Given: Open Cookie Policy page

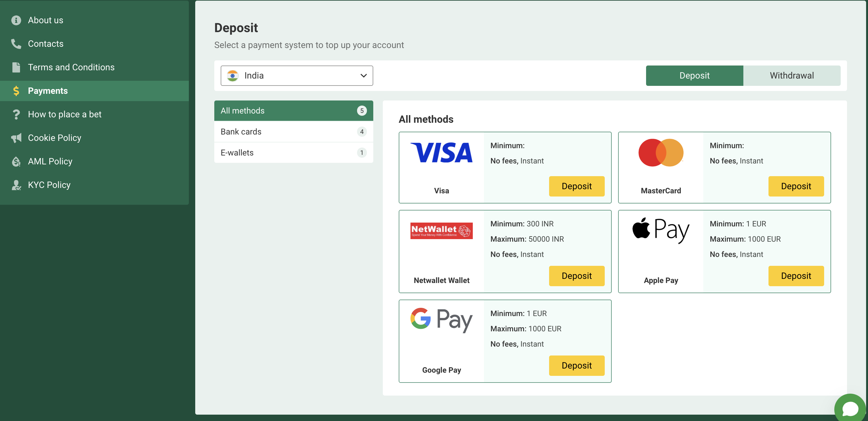Looking at the screenshot, I should click(94, 138).
